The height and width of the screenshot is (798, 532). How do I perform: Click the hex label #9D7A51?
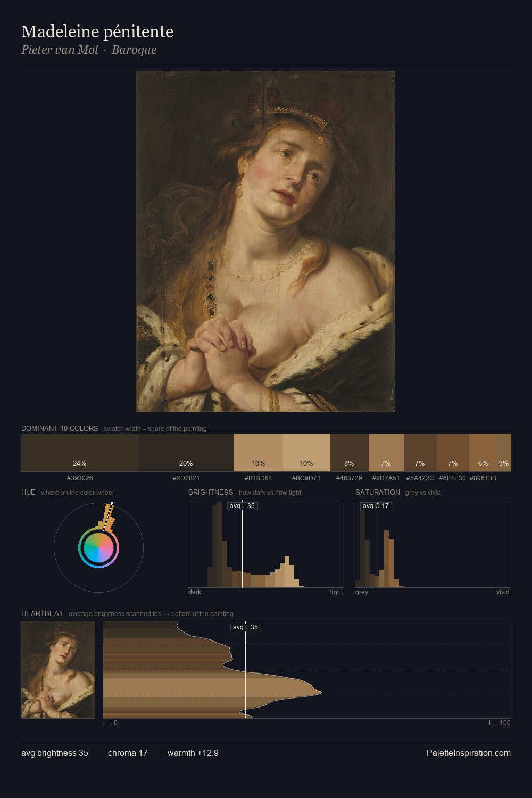386,478
